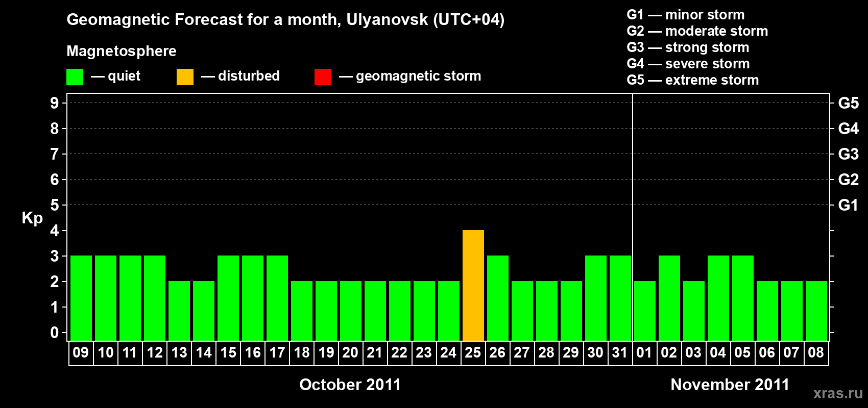Click the G5 axis label
Screen dimensions: 868x408
pos(849,103)
